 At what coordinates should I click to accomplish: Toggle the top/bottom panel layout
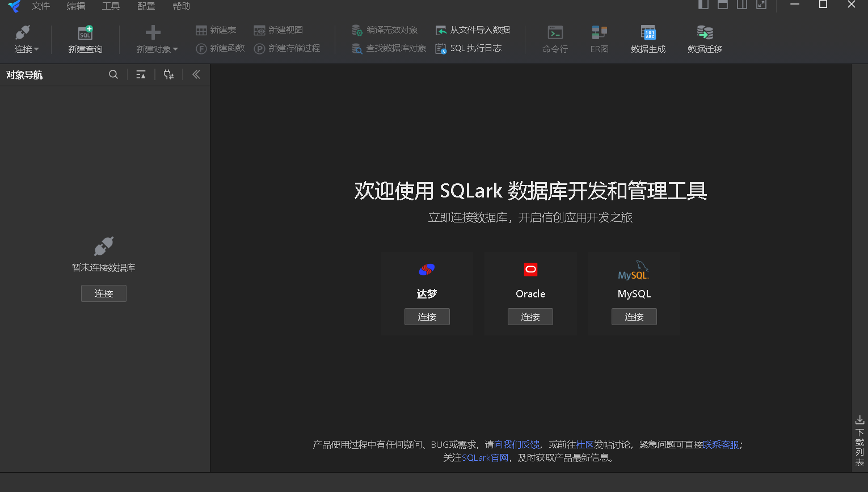coord(723,5)
